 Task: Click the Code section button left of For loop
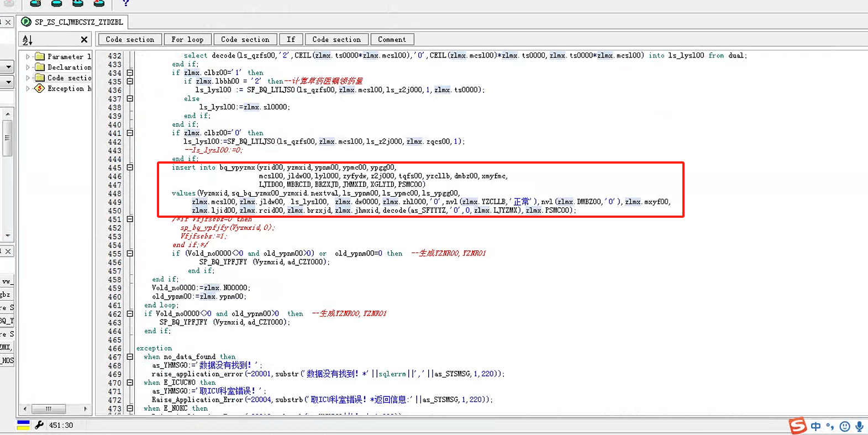[x=130, y=40]
